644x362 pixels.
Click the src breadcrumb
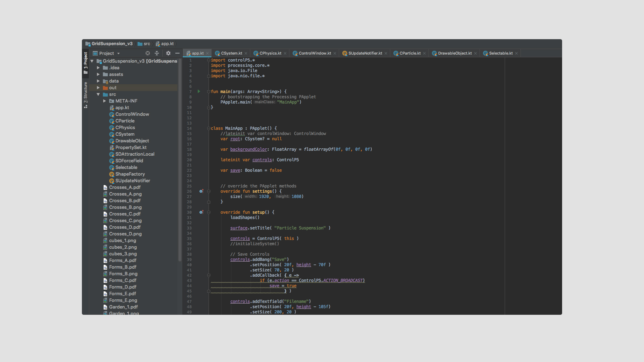coord(147,44)
